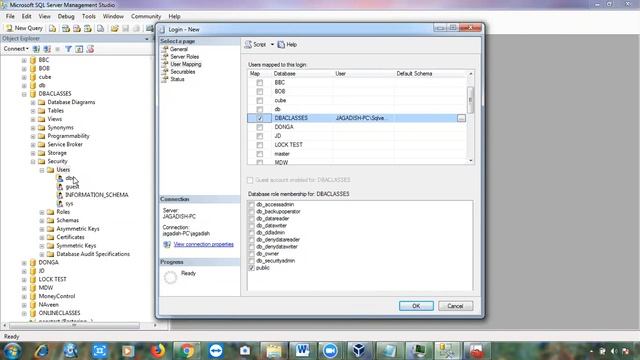The image size is (640, 360).
Task: Check the JD database map checkbox
Action: tap(260, 136)
